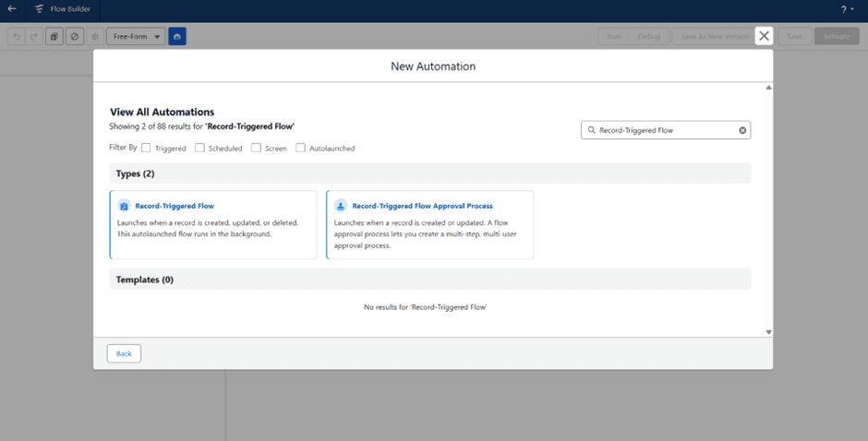
Task: Click the Back button
Action: pos(124,353)
